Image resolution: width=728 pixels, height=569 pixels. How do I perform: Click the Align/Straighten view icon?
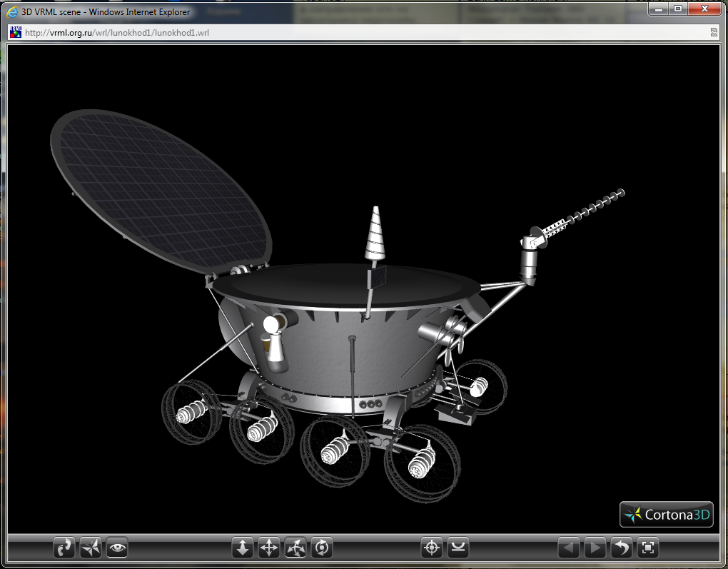(458, 548)
